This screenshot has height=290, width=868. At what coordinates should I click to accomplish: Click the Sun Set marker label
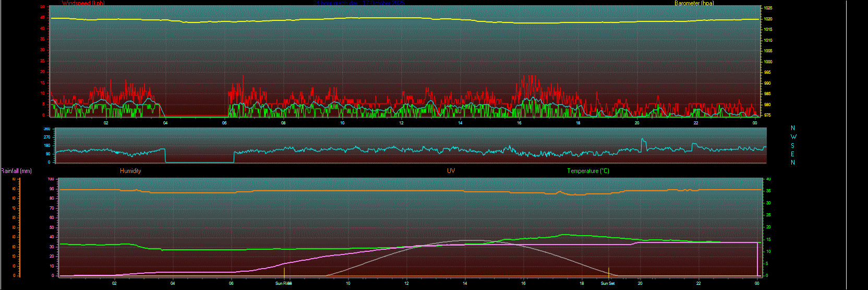point(608,283)
